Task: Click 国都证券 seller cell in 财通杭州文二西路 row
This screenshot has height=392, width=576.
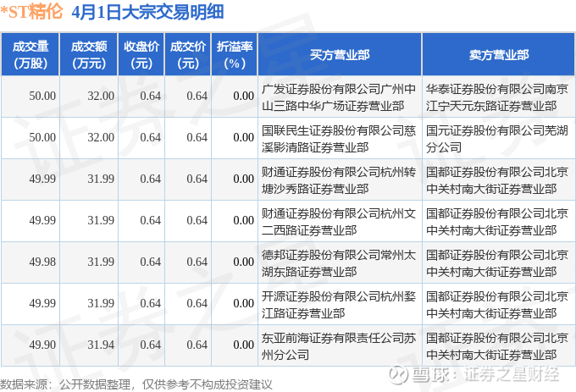Action: [x=497, y=222]
